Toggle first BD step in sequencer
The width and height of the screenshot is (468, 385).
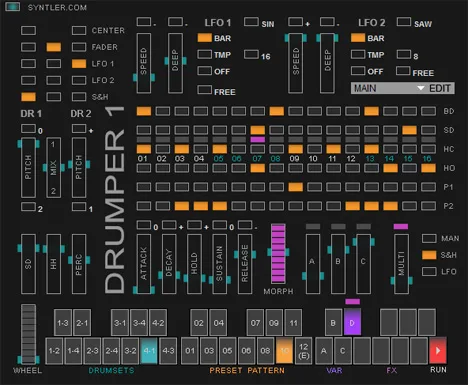click(144, 111)
